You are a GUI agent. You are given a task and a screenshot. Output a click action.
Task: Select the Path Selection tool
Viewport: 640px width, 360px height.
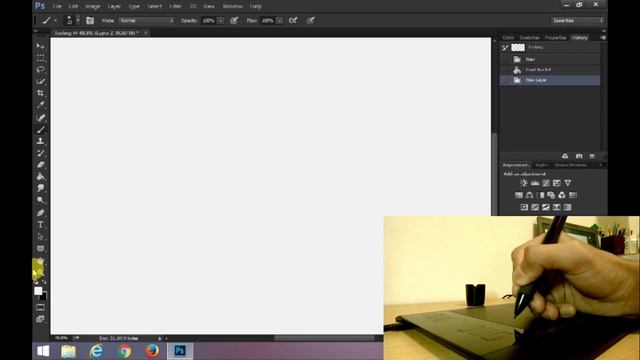[40, 237]
